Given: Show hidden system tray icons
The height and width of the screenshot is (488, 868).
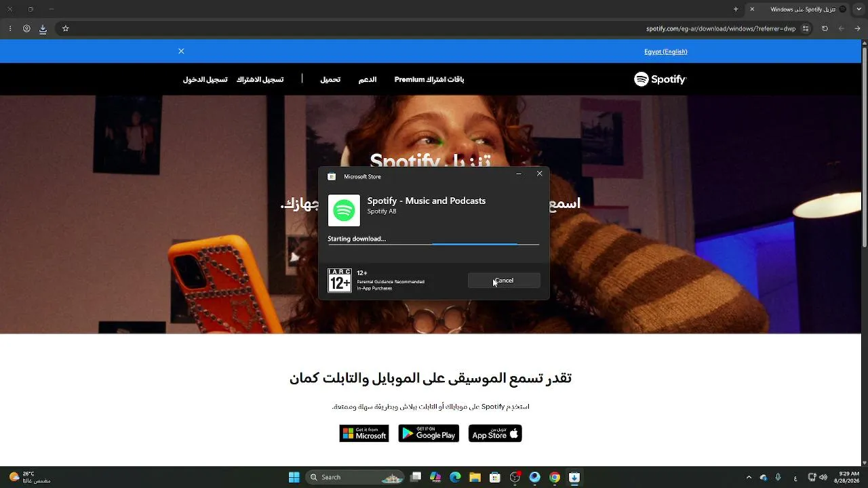Looking at the screenshot, I should tap(749, 477).
